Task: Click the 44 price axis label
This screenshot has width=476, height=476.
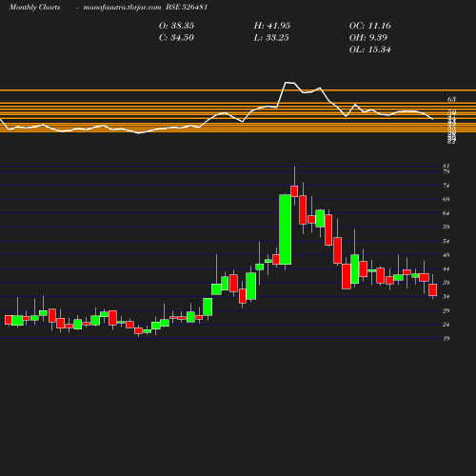Action: 446,269
